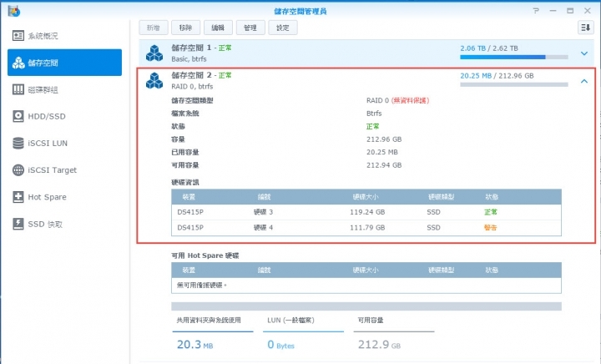Click the HDD/SSD drive icon
The width and height of the screenshot is (601, 364).
[x=18, y=117]
